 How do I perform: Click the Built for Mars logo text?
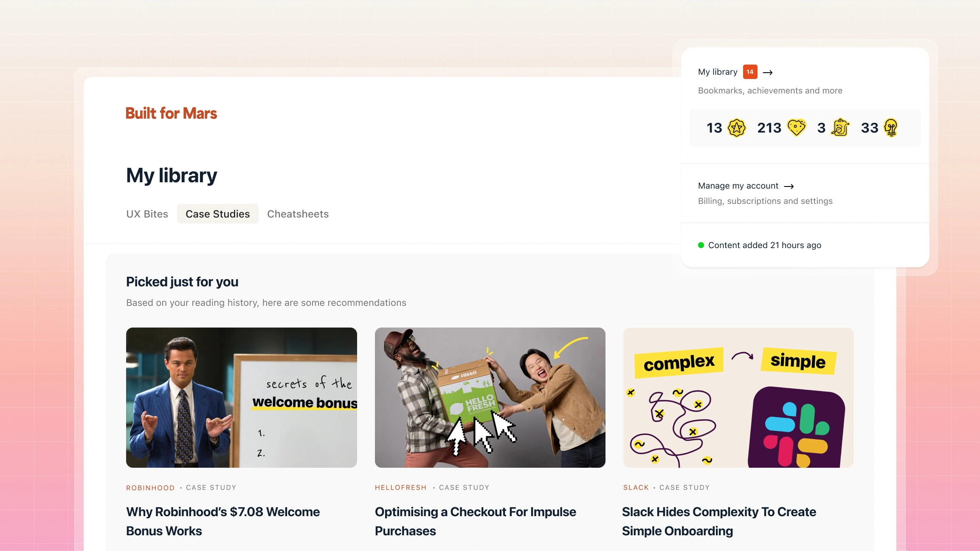171,113
